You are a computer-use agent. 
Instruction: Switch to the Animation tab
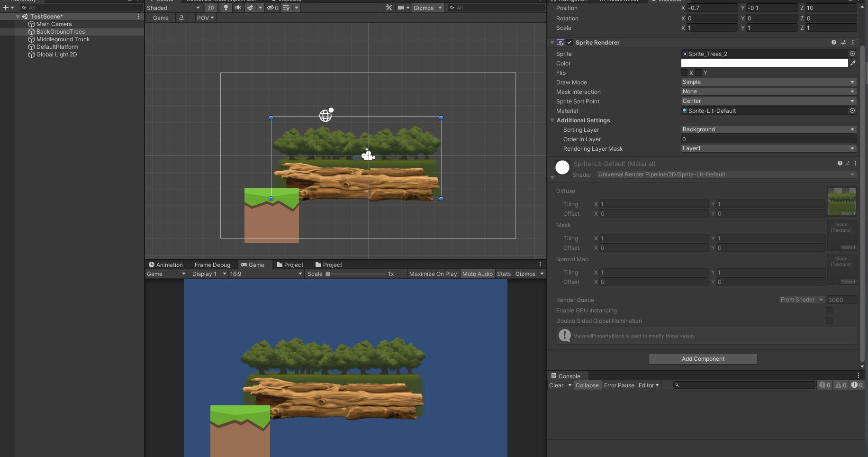pos(165,265)
